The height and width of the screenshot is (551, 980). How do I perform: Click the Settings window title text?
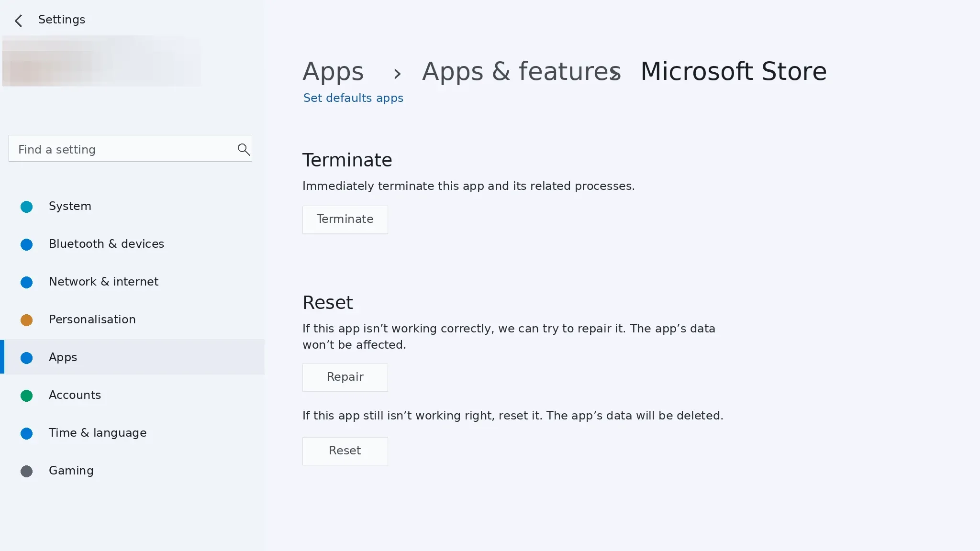[x=62, y=20]
